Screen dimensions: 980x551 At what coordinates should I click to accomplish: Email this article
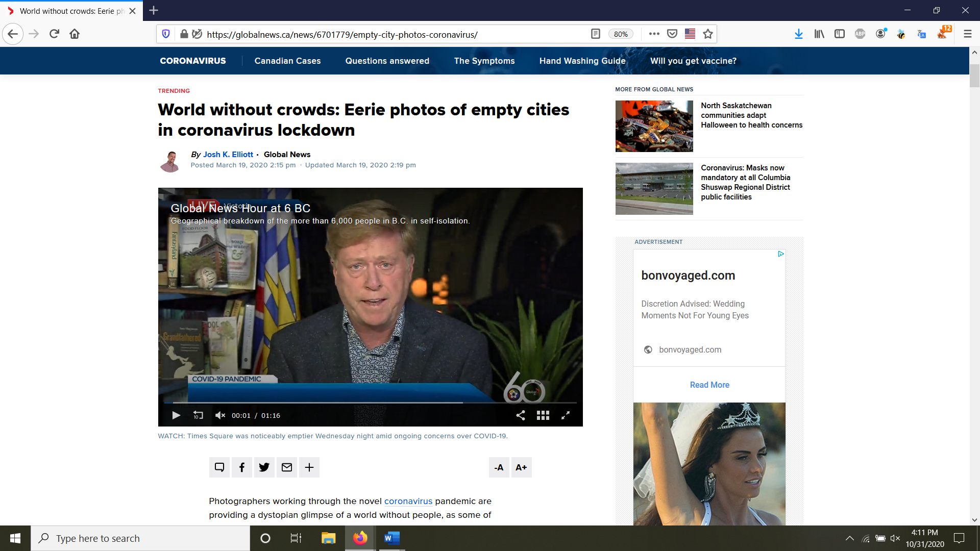tap(287, 467)
